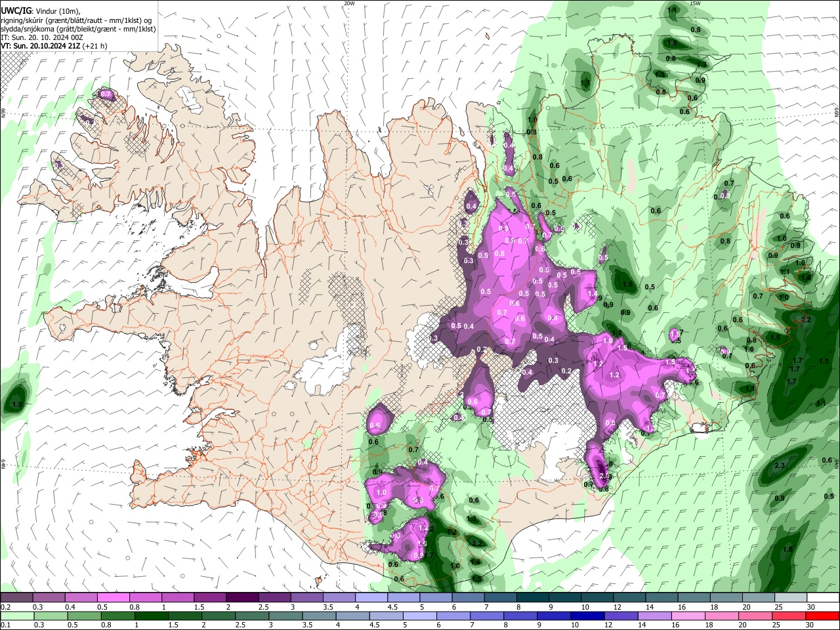Select upper-row swatch between 18 and 20
Screen dimensions: 840x630
point(726,598)
